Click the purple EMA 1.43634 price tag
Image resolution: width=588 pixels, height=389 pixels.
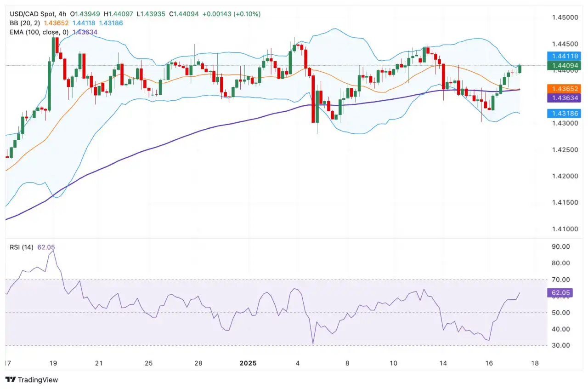(x=564, y=97)
